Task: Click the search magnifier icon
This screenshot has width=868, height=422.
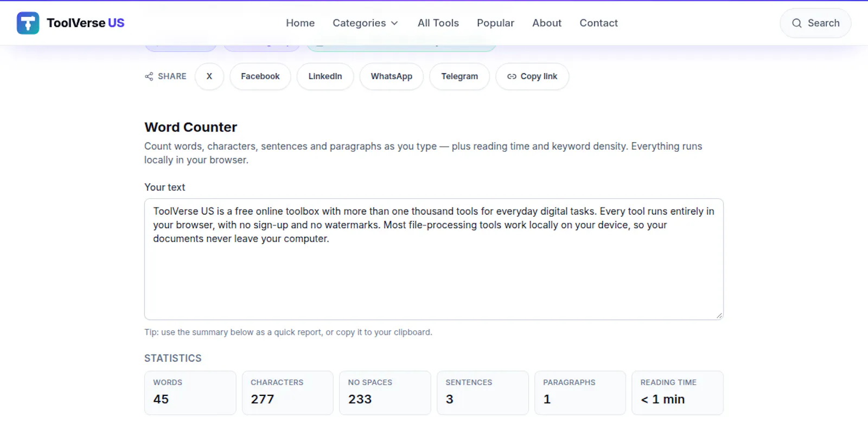Action: (x=796, y=23)
